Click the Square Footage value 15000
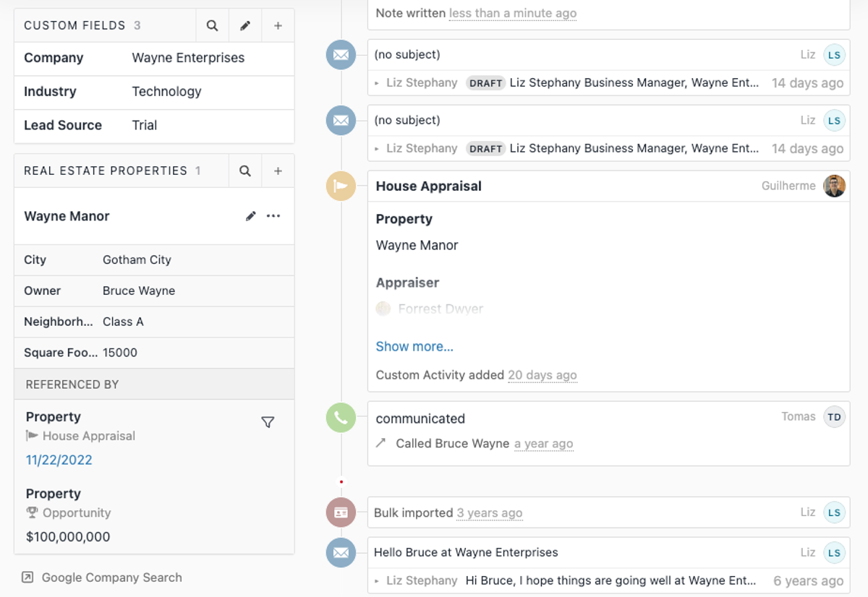Screen dimensions: 868x597 (120, 353)
